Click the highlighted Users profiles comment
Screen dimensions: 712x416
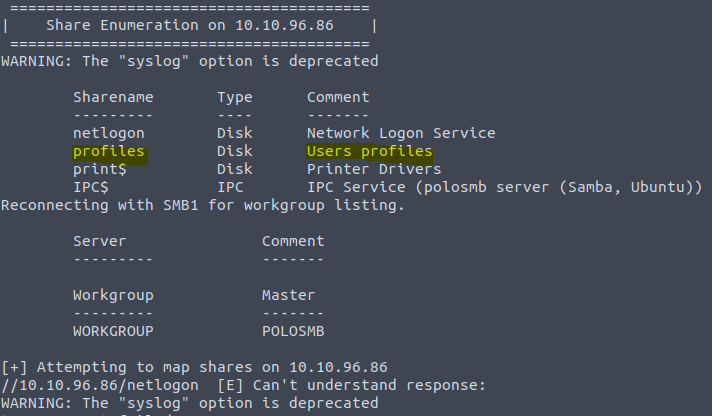point(370,151)
